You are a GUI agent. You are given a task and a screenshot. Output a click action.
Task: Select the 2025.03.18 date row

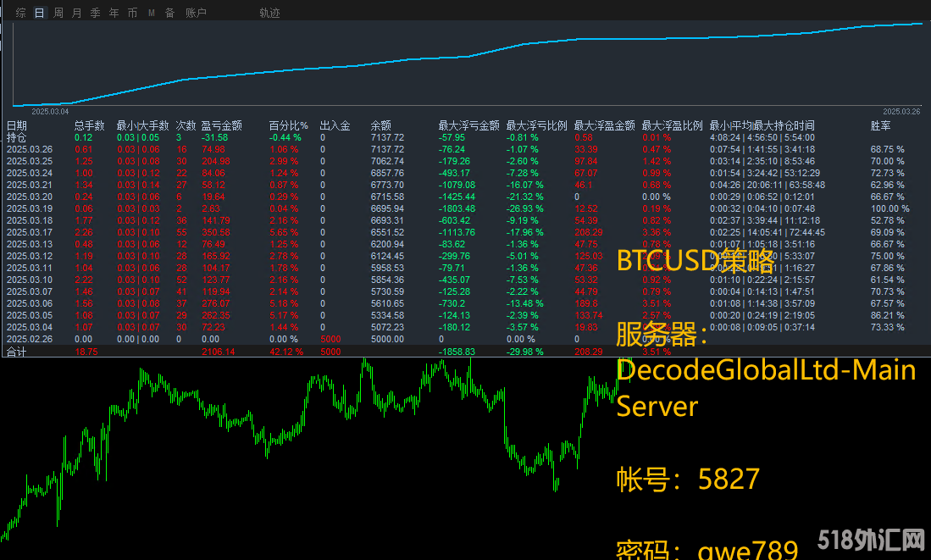click(x=30, y=220)
